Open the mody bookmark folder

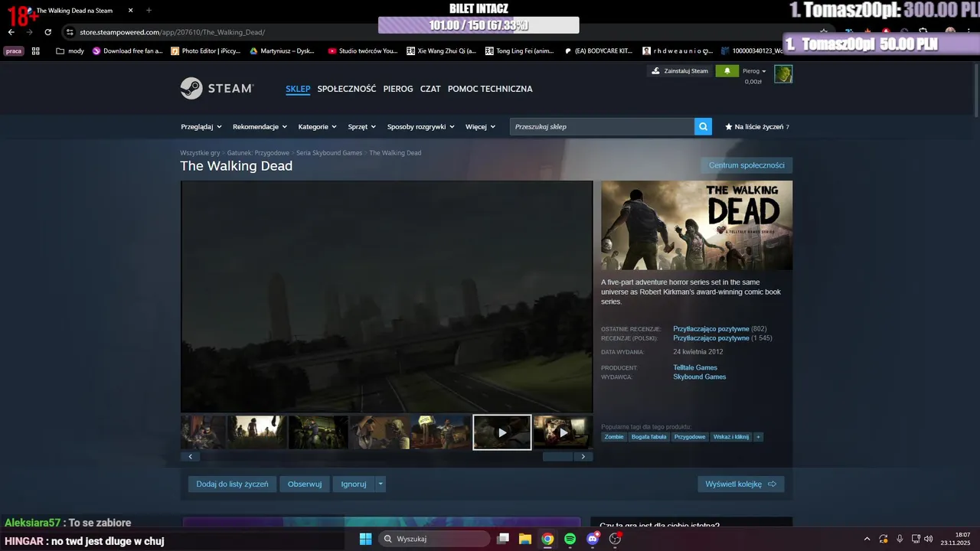70,51
